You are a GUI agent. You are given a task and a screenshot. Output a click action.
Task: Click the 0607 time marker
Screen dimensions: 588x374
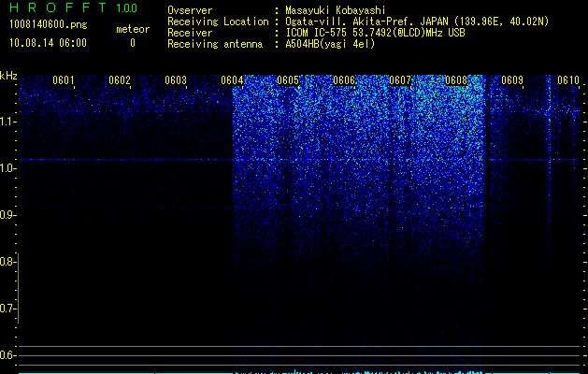(x=400, y=80)
